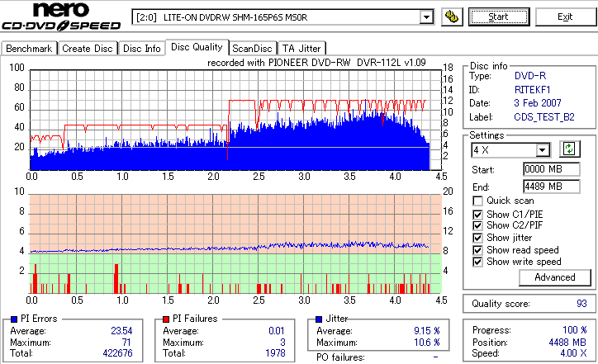Click the disc ID RITEKF1
This screenshot has width=598, height=364.
pyautogui.click(x=533, y=90)
